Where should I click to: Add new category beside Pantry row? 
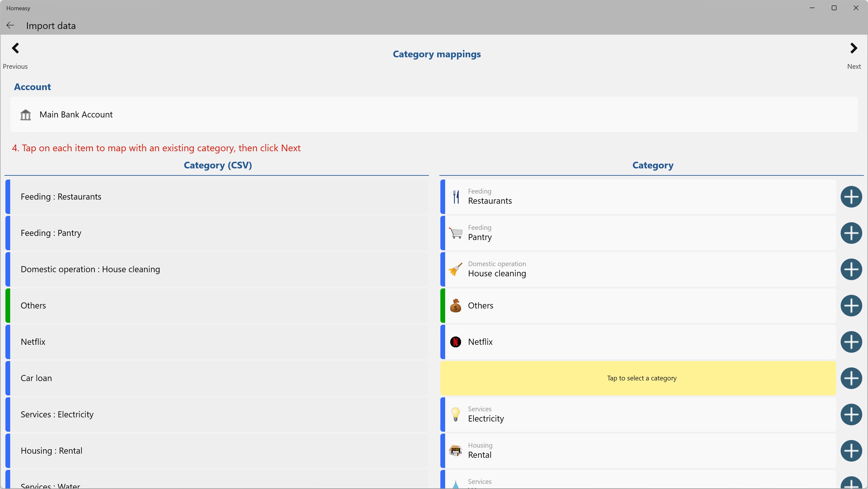coord(851,233)
